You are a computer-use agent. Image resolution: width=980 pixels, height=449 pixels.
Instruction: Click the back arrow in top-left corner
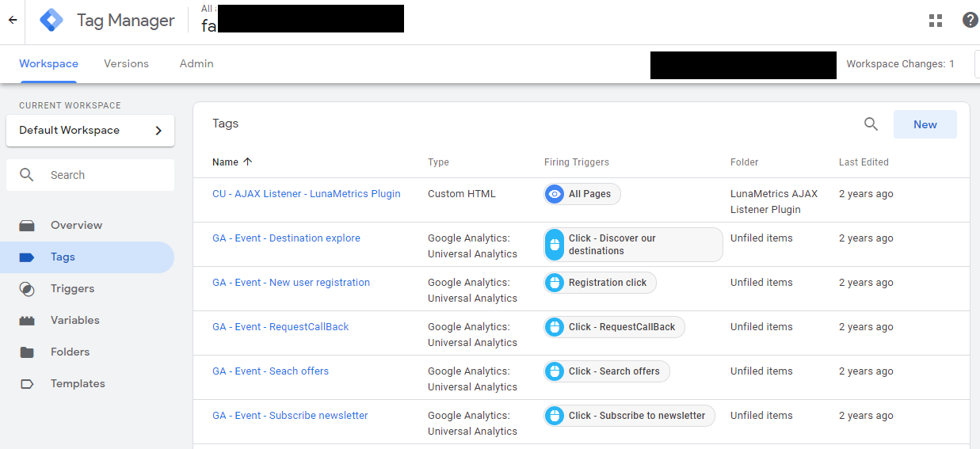coord(12,21)
